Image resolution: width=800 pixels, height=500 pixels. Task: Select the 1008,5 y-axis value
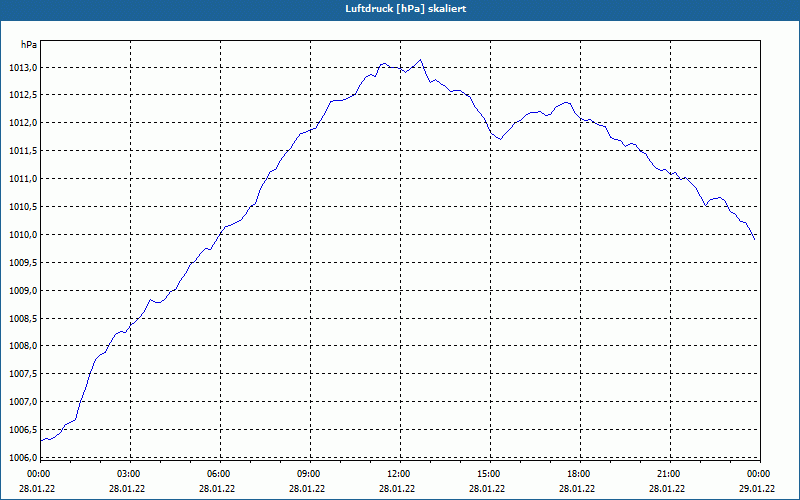[23, 318]
